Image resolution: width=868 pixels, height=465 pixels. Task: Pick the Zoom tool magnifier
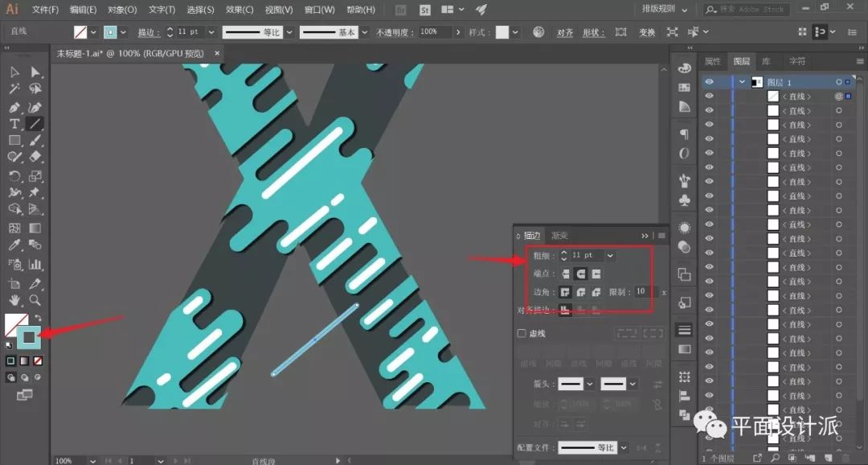pos(35,300)
